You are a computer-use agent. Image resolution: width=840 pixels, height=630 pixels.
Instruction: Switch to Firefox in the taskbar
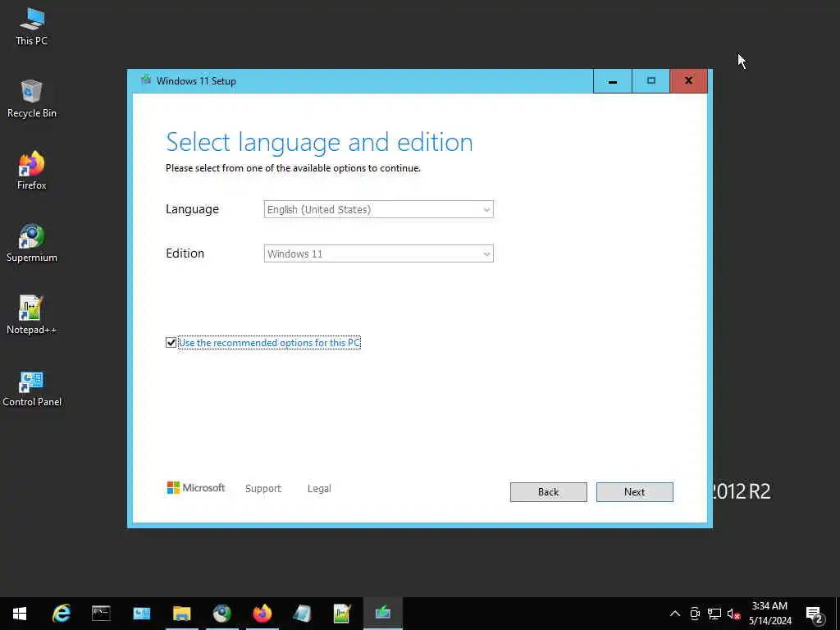point(262,614)
